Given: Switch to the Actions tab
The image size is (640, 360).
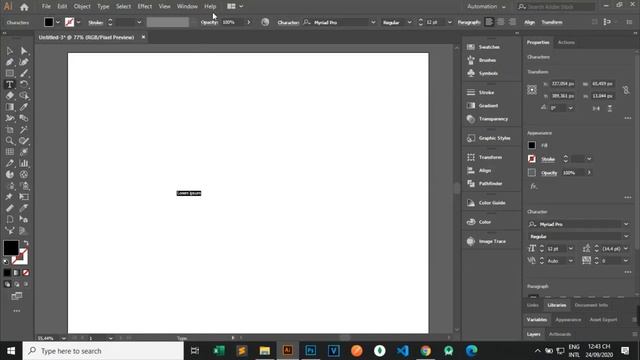Looking at the screenshot, I should (x=566, y=42).
